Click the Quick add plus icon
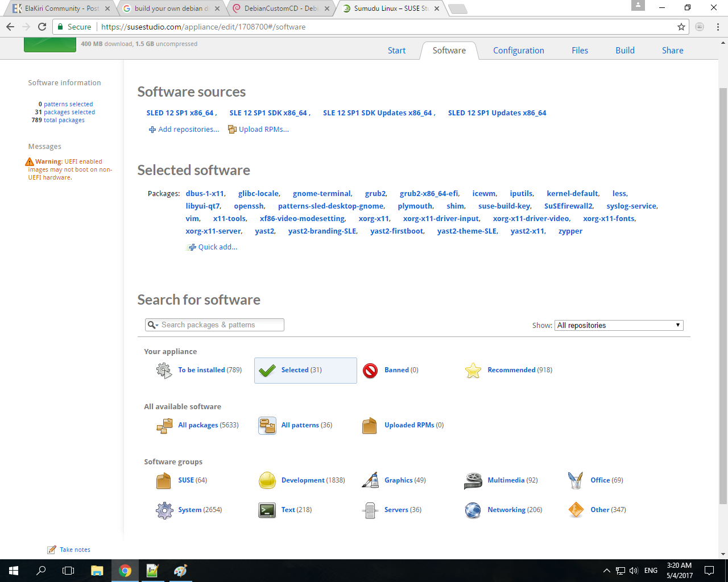728x582 pixels. pyautogui.click(x=192, y=247)
